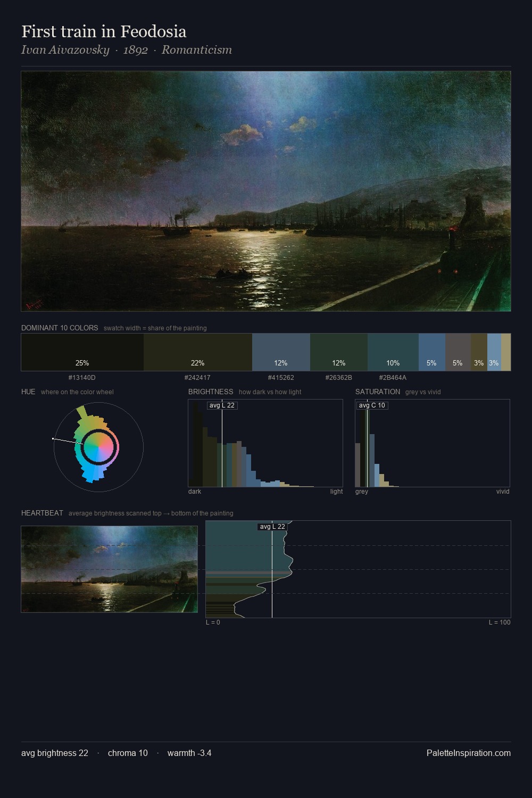Open the PaletteInspiration.com link

click(469, 753)
